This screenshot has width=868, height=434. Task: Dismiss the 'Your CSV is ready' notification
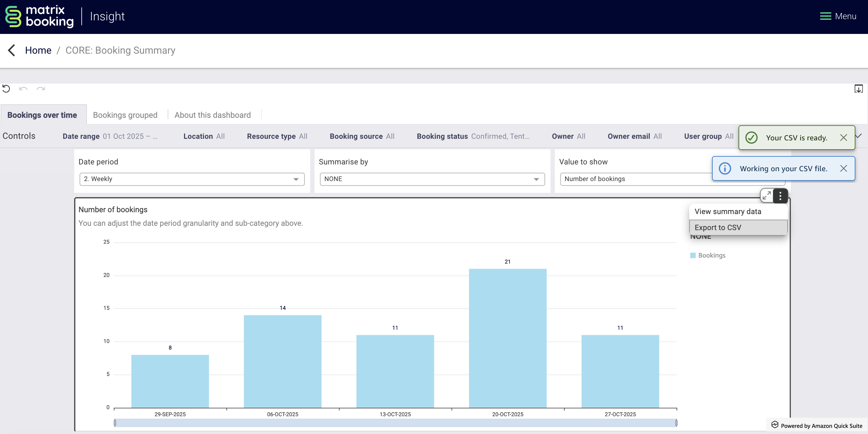[x=843, y=138]
